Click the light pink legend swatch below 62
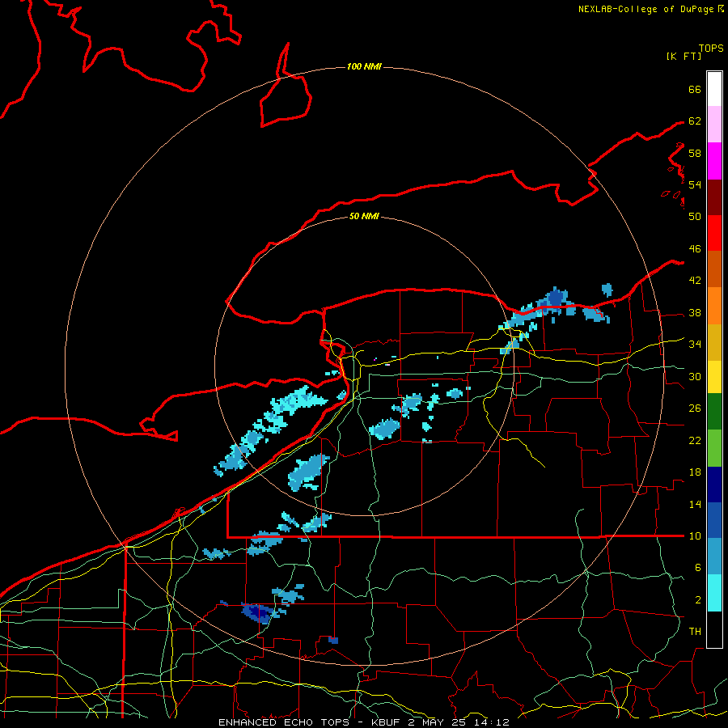The image size is (728, 728). click(x=714, y=124)
